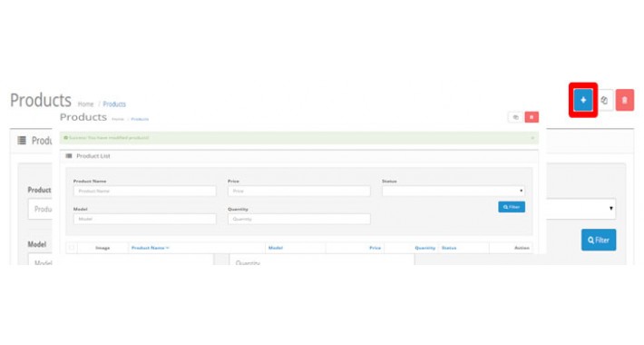Click the inset panel's 'Products' heading
The width and height of the screenshot is (644, 345).
point(83,117)
